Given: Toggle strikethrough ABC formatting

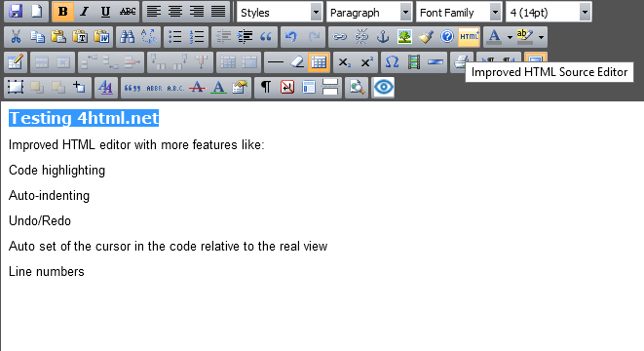Looking at the screenshot, I should pyautogui.click(x=128, y=12).
